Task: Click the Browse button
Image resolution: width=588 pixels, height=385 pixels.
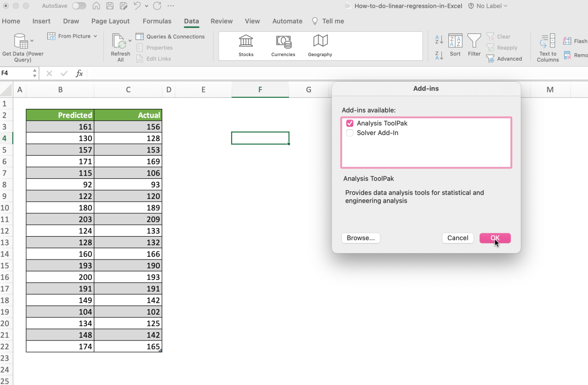Action: [x=361, y=238]
